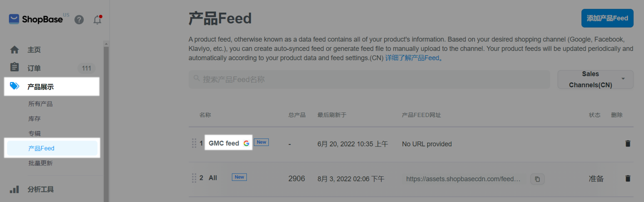Click the ShopBase logo
644x202 pixels.
36,19
